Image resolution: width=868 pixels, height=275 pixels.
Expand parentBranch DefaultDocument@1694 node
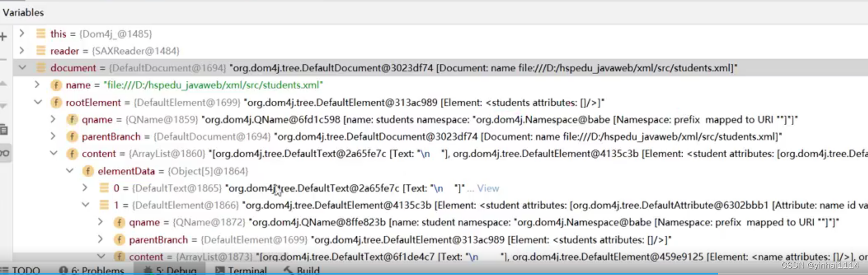(x=53, y=136)
